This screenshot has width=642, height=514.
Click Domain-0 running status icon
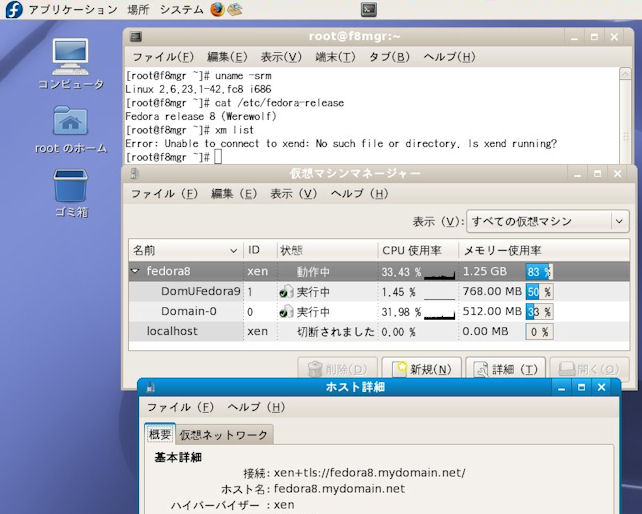click(x=286, y=312)
